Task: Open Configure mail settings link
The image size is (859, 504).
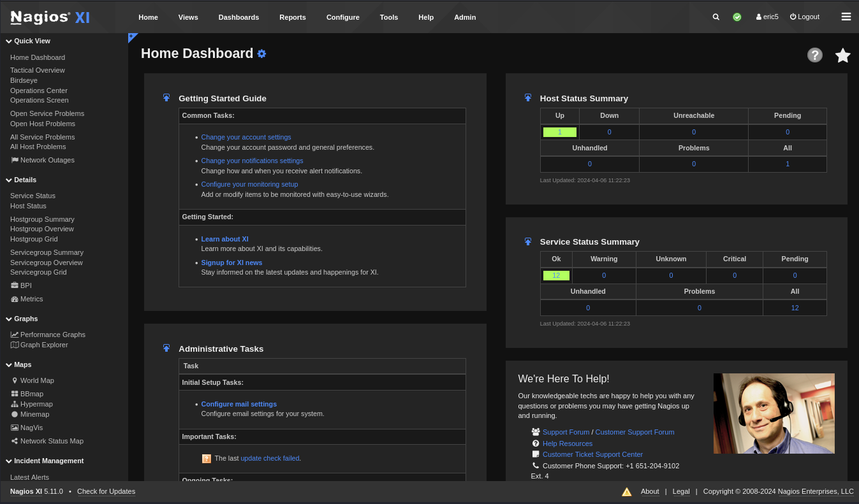Action: (239, 404)
